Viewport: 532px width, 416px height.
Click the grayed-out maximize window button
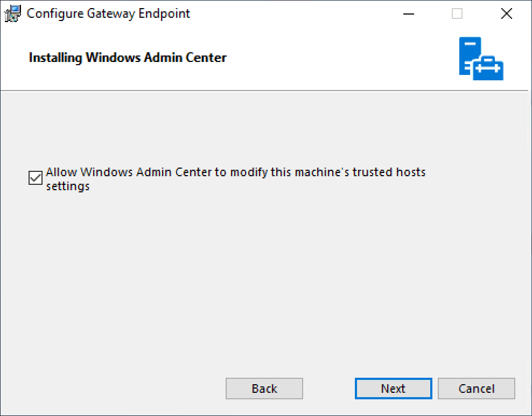[x=457, y=14]
